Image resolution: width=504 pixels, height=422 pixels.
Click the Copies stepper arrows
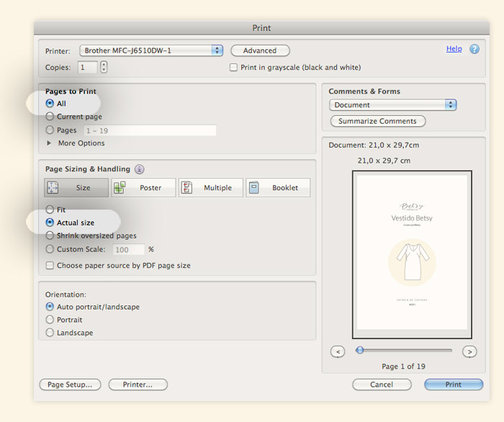(x=104, y=67)
